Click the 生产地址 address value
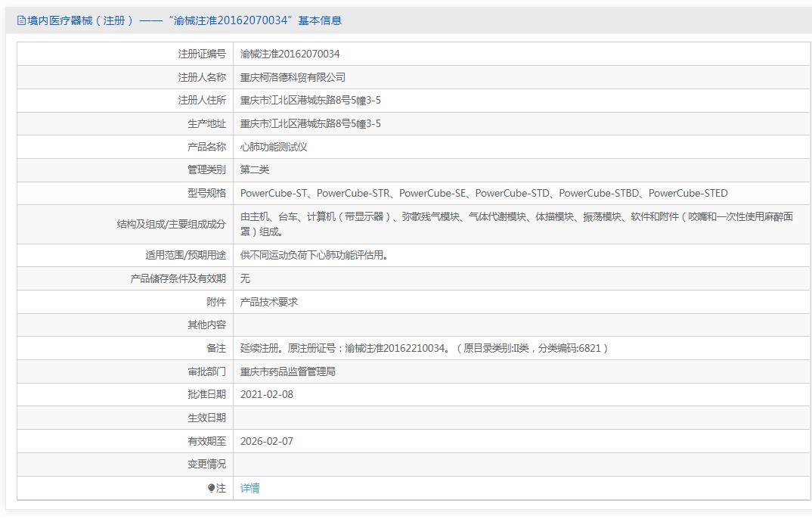This screenshot has height=519, width=812. pos(310,124)
